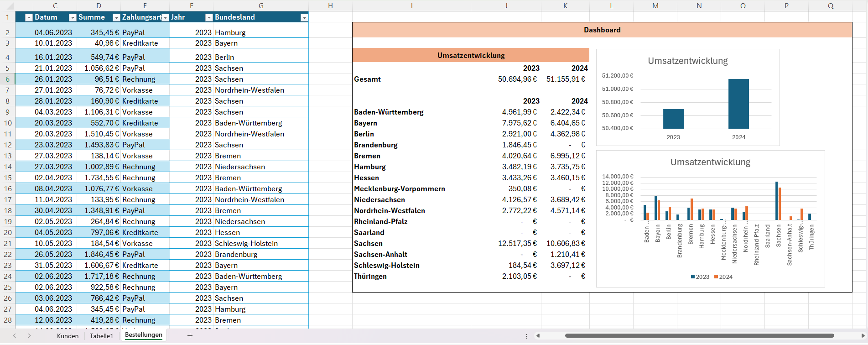Image resolution: width=868 pixels, height=345 pixels.
Task: Expand the Jahr column filter dropdown
Action: (209, 18)
